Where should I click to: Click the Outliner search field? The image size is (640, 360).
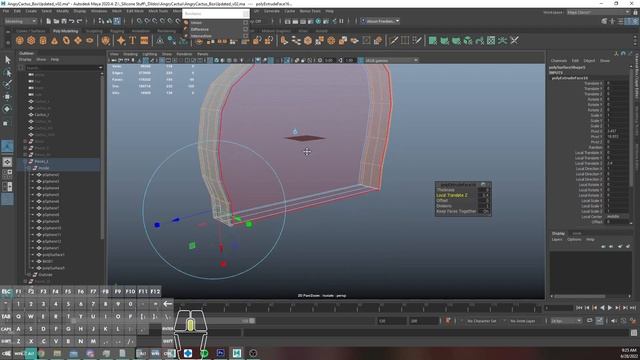click(x=61, y=68)
